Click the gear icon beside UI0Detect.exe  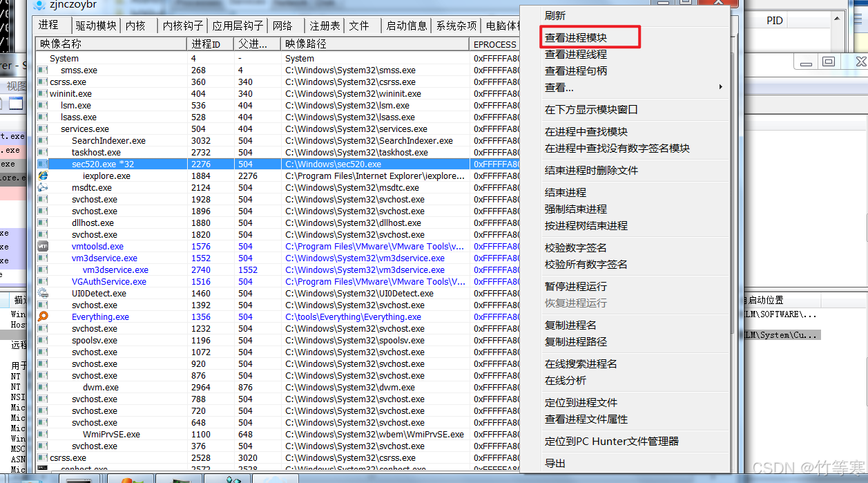coord(43,294)
